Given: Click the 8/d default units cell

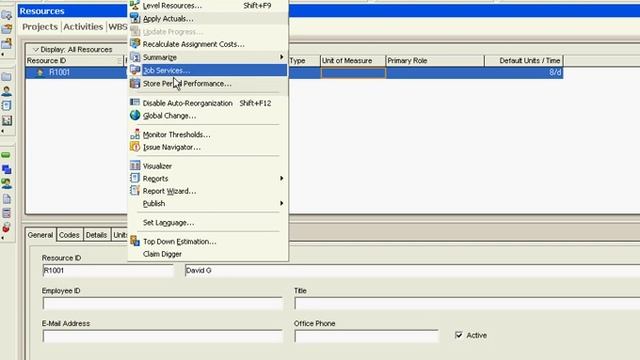Looking at the screenshot, I should 524,72.
